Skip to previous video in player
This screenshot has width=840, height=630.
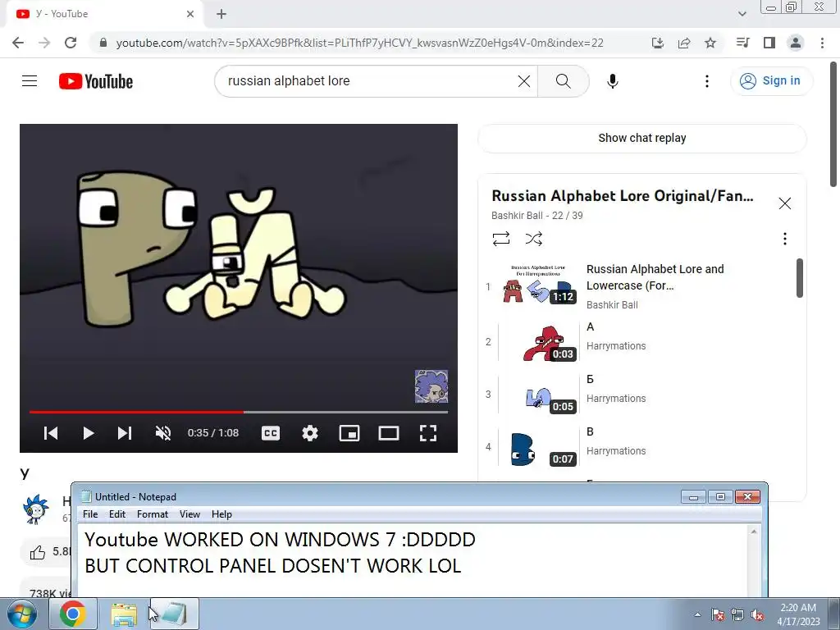(x=50, y=433)
